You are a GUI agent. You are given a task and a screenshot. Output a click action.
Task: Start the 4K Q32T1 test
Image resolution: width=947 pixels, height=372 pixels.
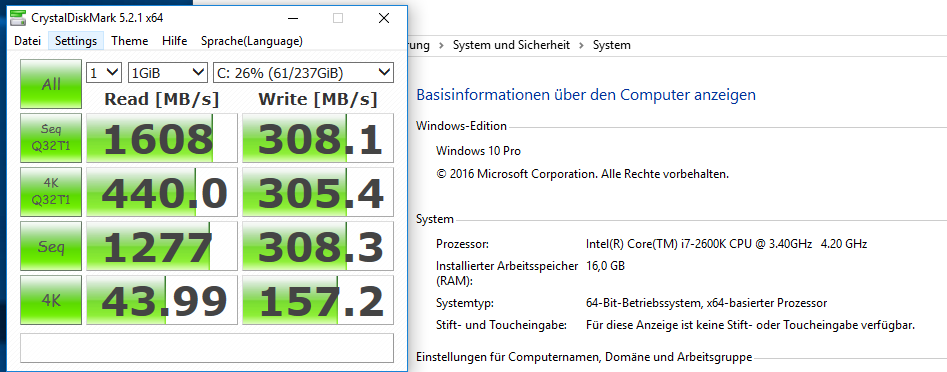(x=51, y=191)
